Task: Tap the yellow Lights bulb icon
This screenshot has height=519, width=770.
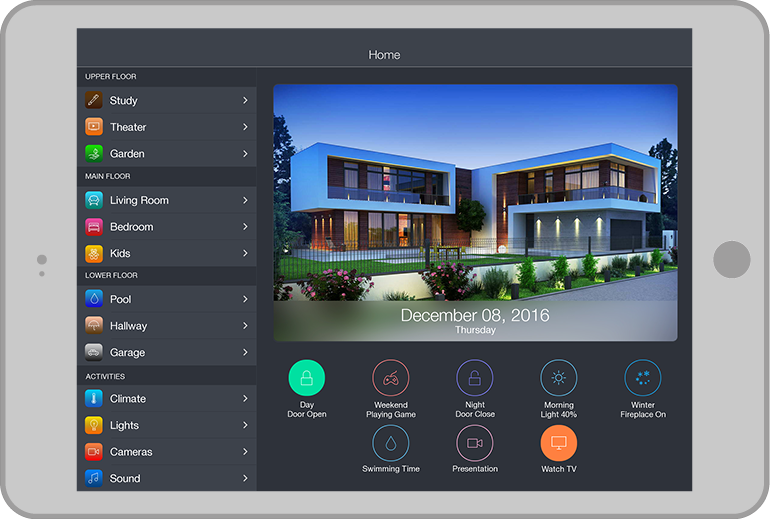Action: point(93,425)
